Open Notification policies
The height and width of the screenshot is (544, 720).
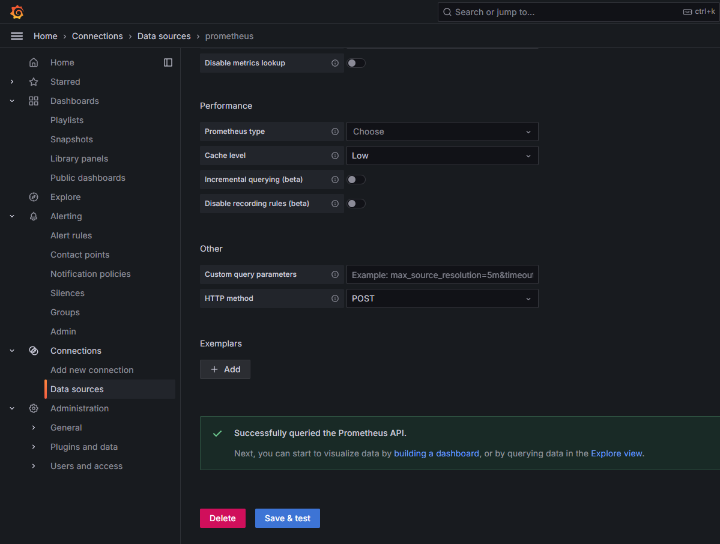(x=90, y=274)
